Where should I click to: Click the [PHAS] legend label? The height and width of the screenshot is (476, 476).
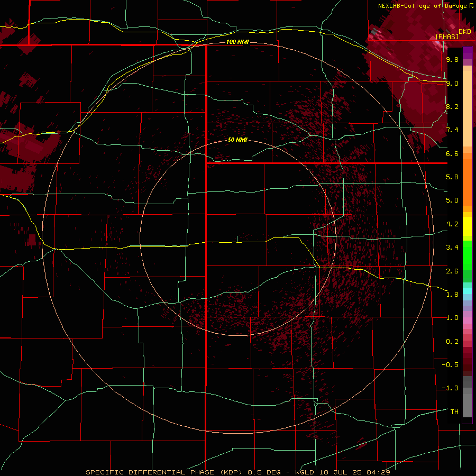[x=447, y=36]
